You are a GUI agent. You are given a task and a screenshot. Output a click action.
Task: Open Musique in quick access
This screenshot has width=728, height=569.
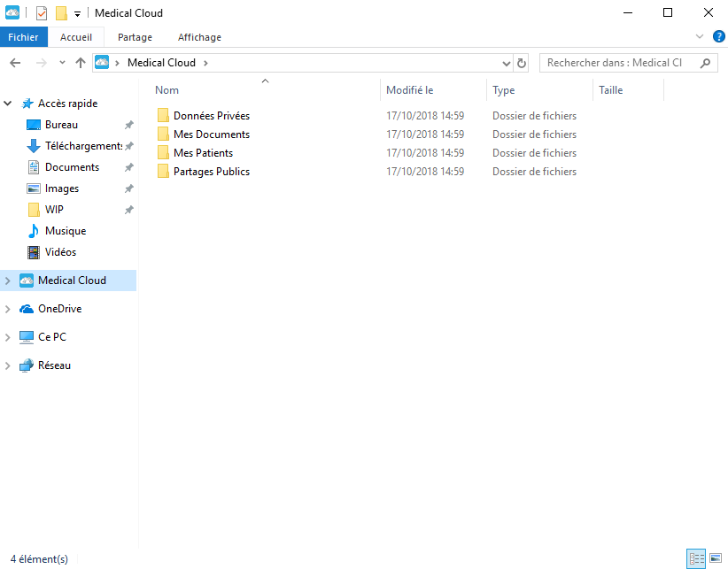point(66,231)
